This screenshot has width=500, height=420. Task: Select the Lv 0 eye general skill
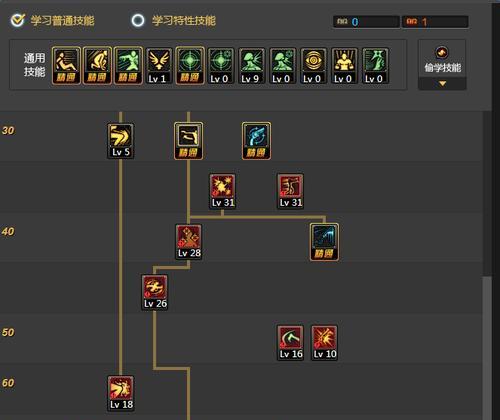click(313, 66)
